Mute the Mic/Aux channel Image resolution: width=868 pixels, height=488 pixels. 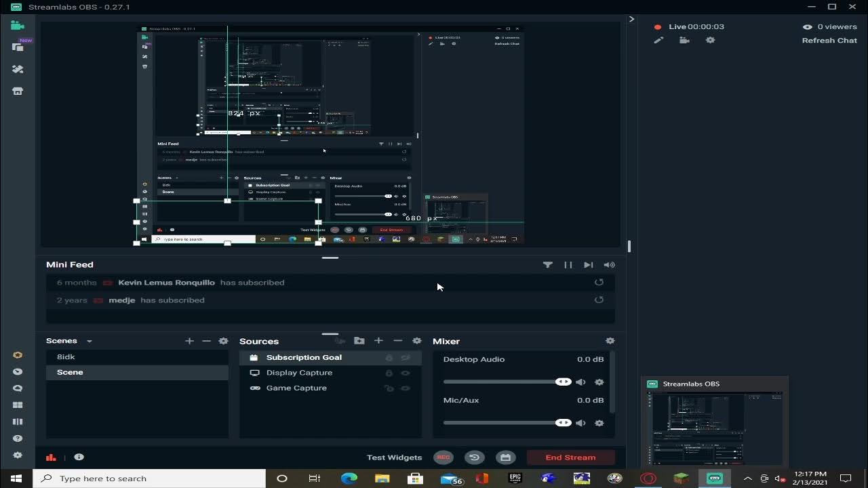click(x=580, y=423)
